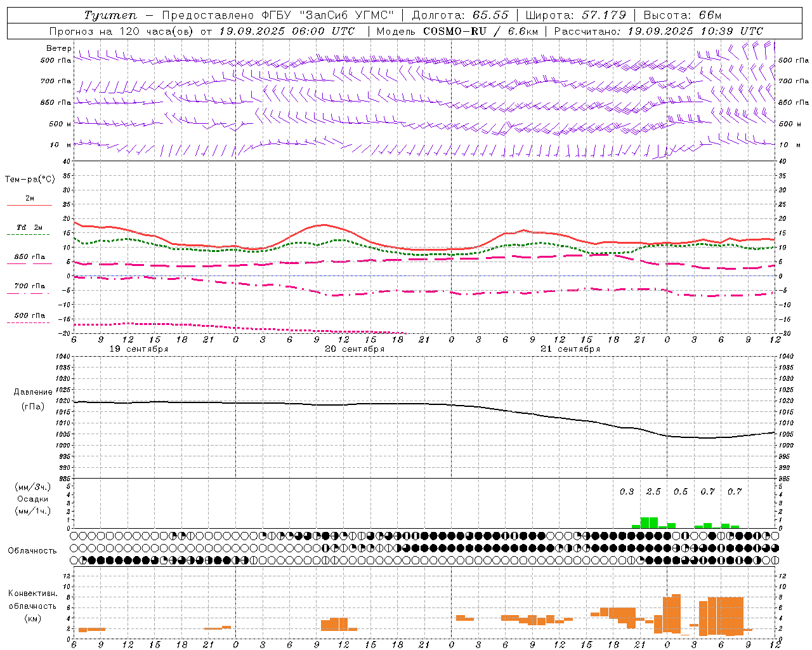
Task: Click the '21 сентября' date label
Action: coord(570,349)
